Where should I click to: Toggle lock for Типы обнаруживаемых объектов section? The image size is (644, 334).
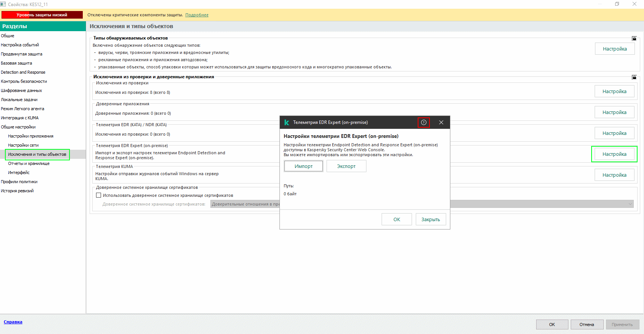[x=634, y=38]
